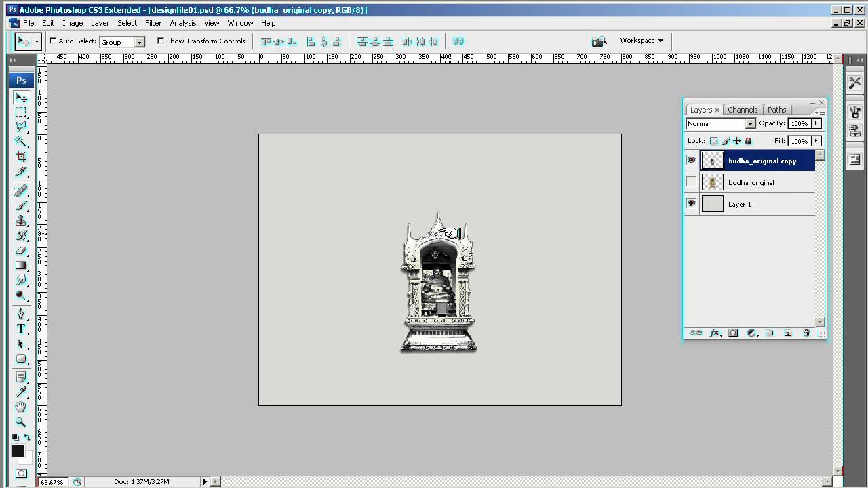Select the Brush tool
The width and height of the screenshot is (868, 488).
tap(21, 205)
